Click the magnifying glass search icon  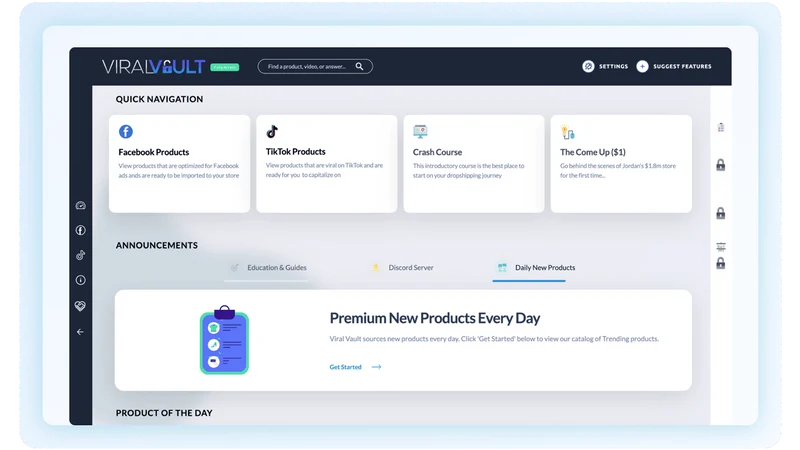click(359, 66)
